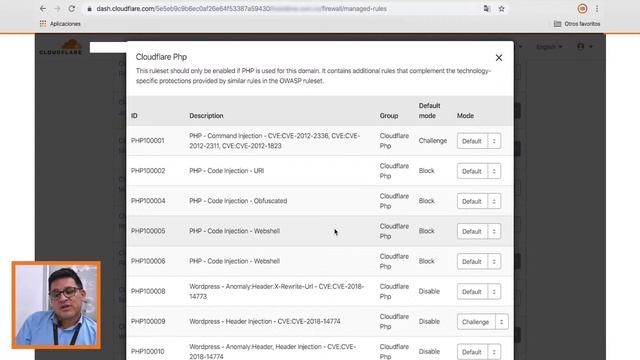
Task: Reload the Cloudflare page
Action: [x=71, y=9]
